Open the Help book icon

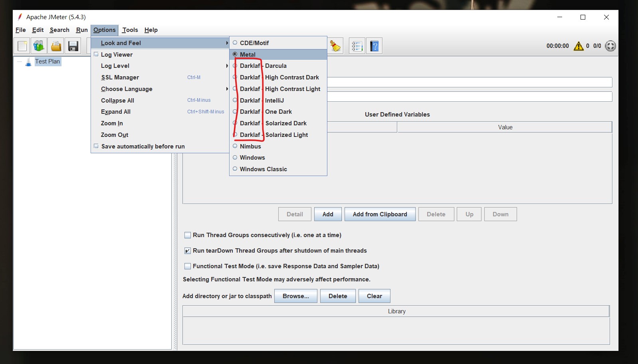point(374,46)
